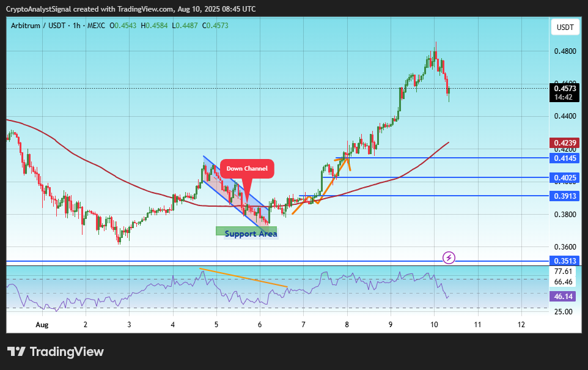588x370 pixels.
Task: Click the 25.00 RSI scale label
Action: [x=564, y=311]
